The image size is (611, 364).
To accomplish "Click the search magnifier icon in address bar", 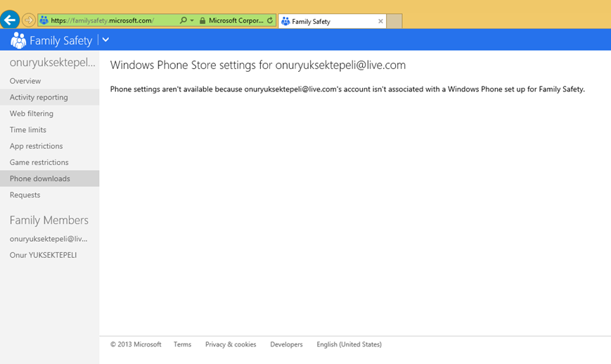I will 183,20.
